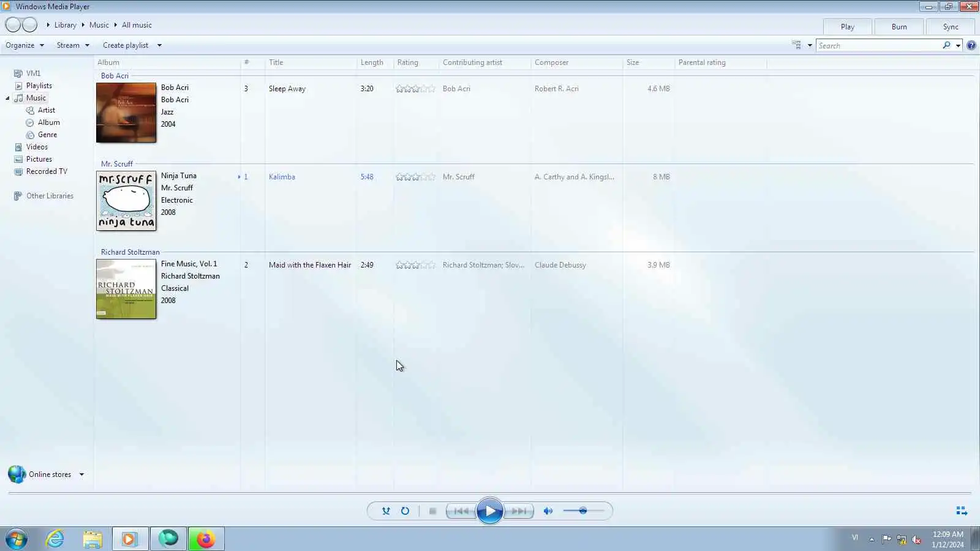
Task: Skip to the previous track
Action: [x=461, y=511]
